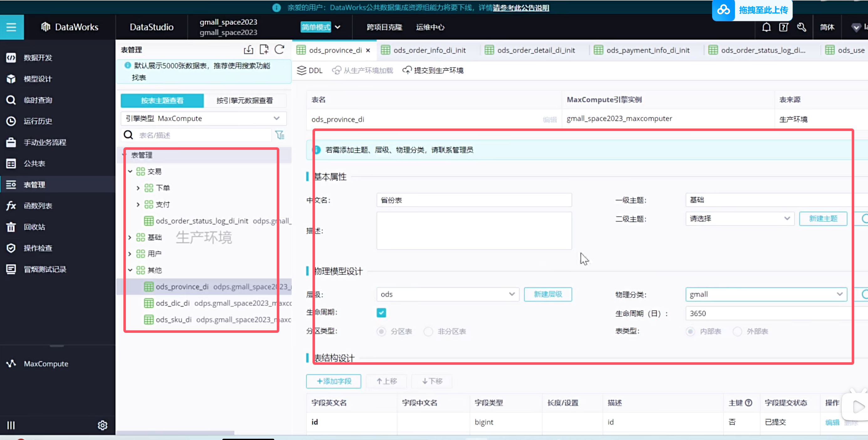Image resolution: width=868 pixels, height=440 pixels.
Task: Open the 引擎类型 MaxCompute dropdown
Action: pyautogui.click(x=203, y=118)
